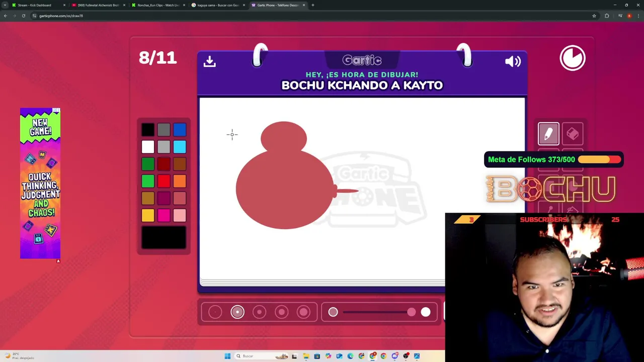Open Discord from the taskbar
This screenshot has height=362, width=644.
pos(395,356)
